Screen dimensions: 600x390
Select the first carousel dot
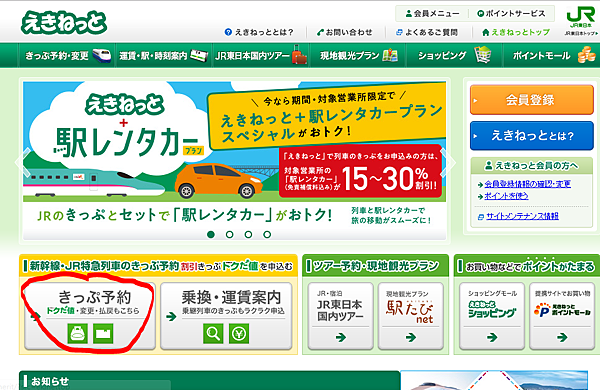[x=210, y=234]
